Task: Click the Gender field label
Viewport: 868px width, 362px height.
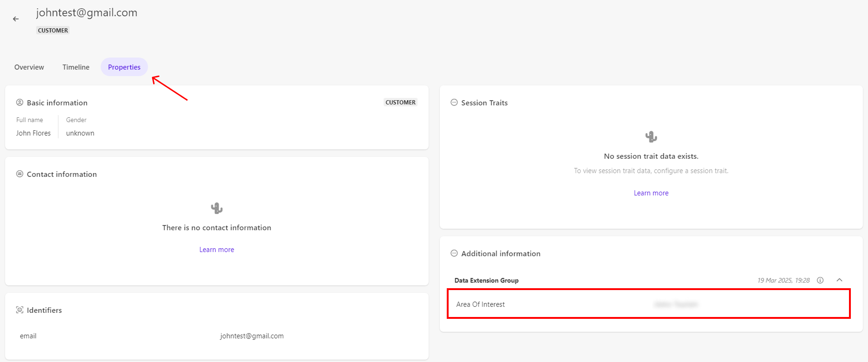Action: (77, 120)
